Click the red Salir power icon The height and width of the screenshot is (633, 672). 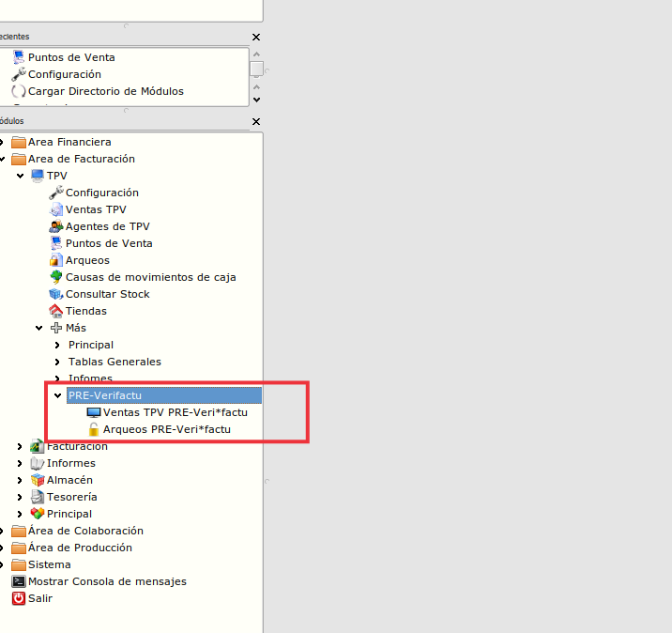click(x=18, y=598)
